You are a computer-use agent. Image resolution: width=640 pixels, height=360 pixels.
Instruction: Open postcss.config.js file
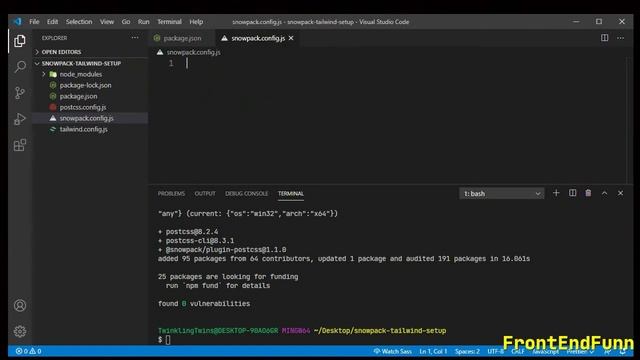[x=83, y=107]
